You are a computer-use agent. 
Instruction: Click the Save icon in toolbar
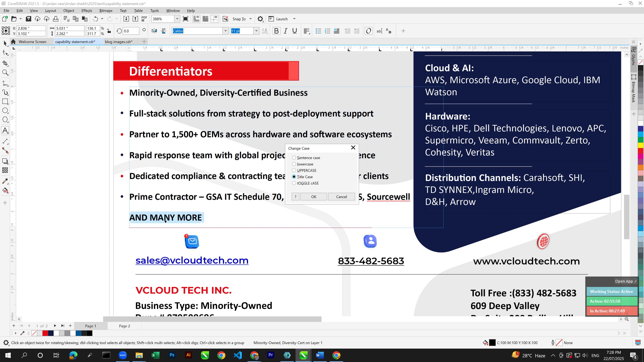(x=29, y=19)
